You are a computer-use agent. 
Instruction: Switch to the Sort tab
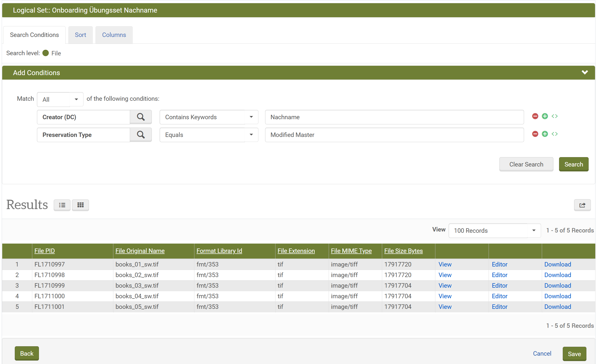coord(80,35)
